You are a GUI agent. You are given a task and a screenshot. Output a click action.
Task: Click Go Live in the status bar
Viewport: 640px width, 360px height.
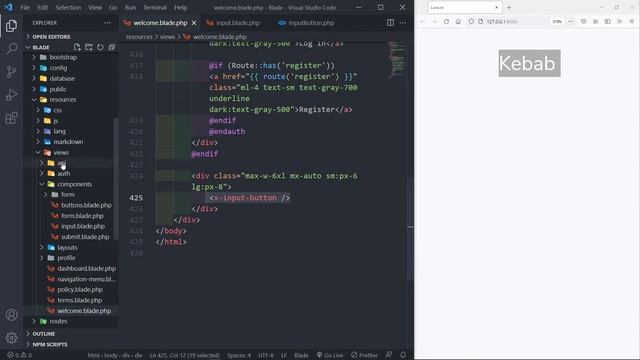click(x=330, y=355)
